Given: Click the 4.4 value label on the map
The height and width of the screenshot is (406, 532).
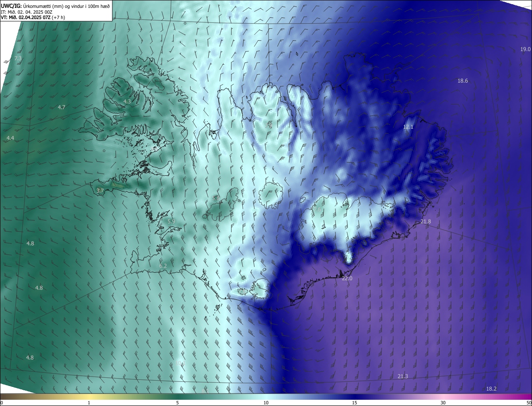Looking at the screenshot, I should pyautogui.click(x=10, y=138).
